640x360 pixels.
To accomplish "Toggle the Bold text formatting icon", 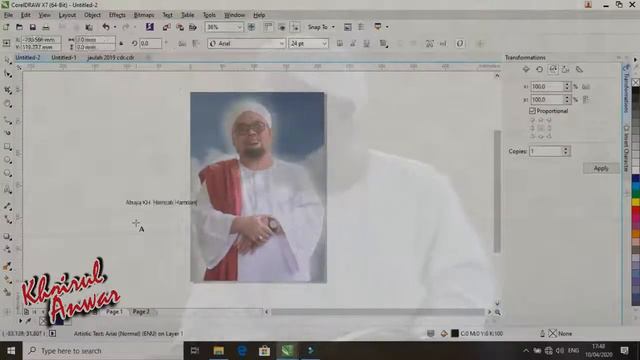I will (x=340, y=43).
